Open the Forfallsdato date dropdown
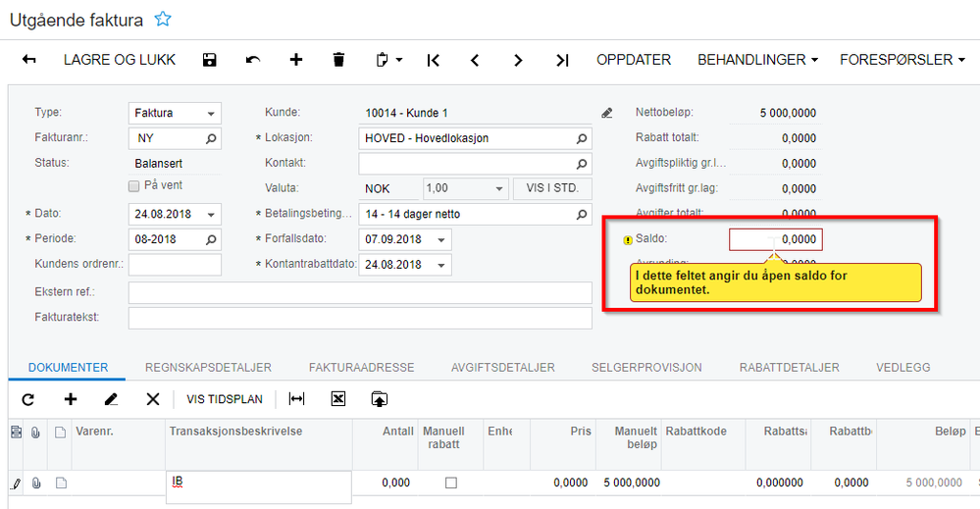 pyautogui.click(x=441, y=239)
